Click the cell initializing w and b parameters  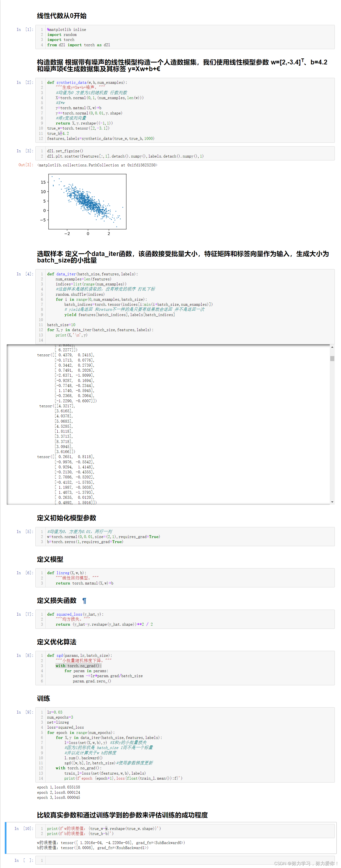pos(185,536)
